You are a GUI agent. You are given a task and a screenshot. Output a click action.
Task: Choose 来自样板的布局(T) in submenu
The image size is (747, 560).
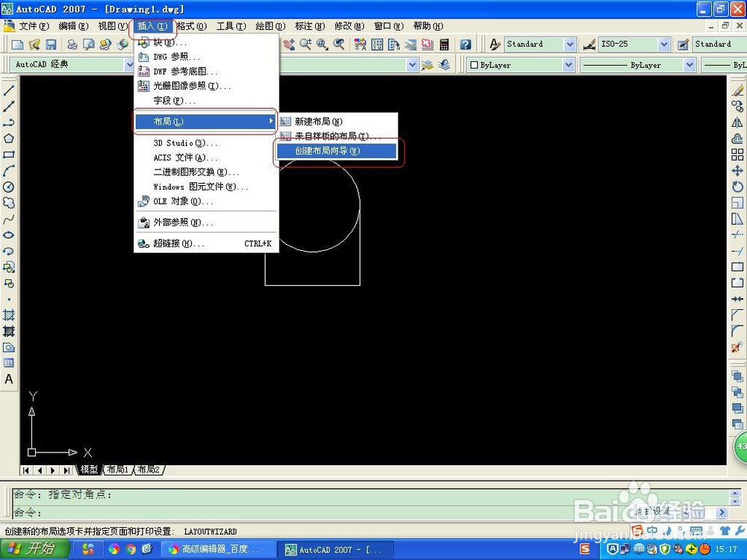[x=338, y=136]
